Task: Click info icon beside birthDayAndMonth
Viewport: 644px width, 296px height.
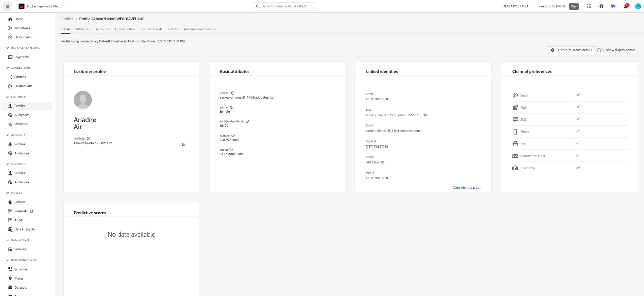Action: [247, 121]
